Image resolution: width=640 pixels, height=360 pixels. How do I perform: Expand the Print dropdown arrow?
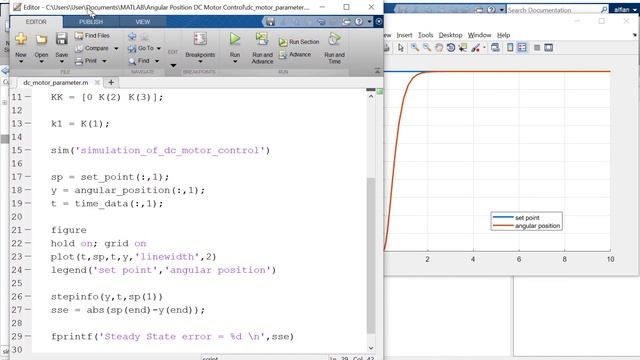(104, 61)
